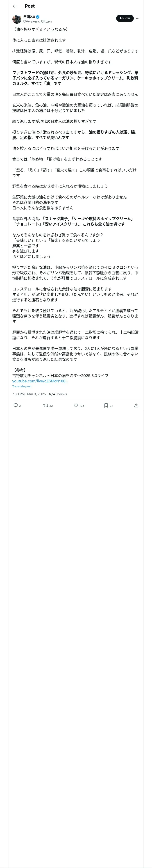Click the share upload icon
This screenshot has width=152, height=868.
(136, 405)
